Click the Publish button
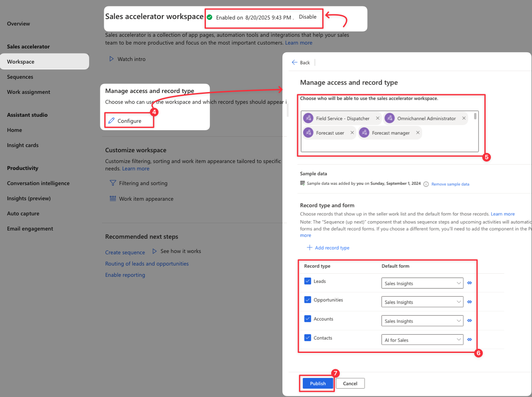Image resolution: width=532 pixels, height=397 pixels. pyautogui.click(x=317, y=384)
